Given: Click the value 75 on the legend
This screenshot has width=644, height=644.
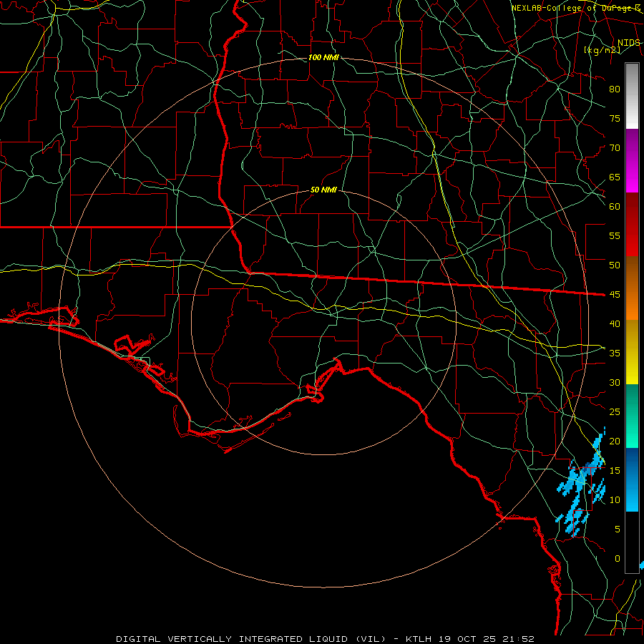Looking at the screenshot, I should [x=615, y=118].
